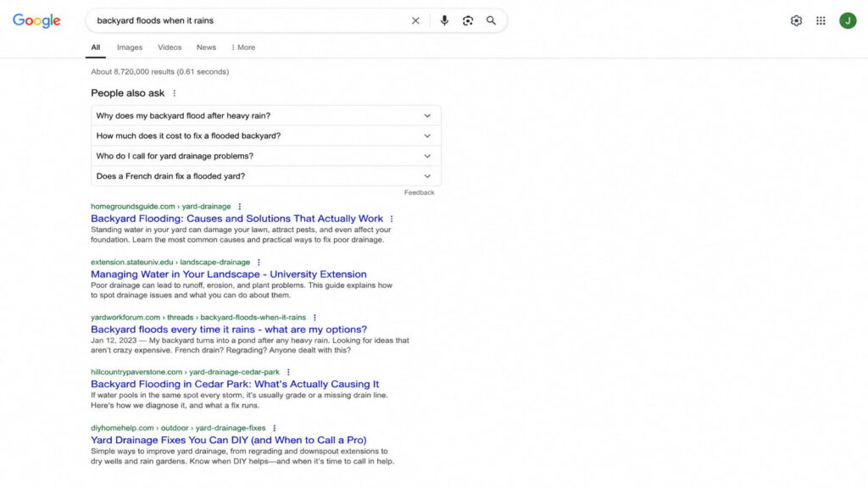Expand 'Does a French drain fix a flooded yard?'
This screenshot has width=868, height=488.
(265, 176)
